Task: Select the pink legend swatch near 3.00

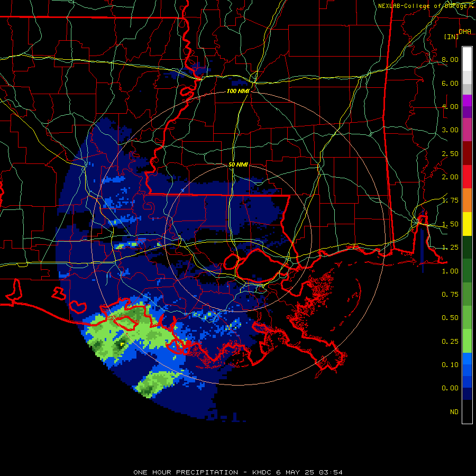Action: (467, 130)
